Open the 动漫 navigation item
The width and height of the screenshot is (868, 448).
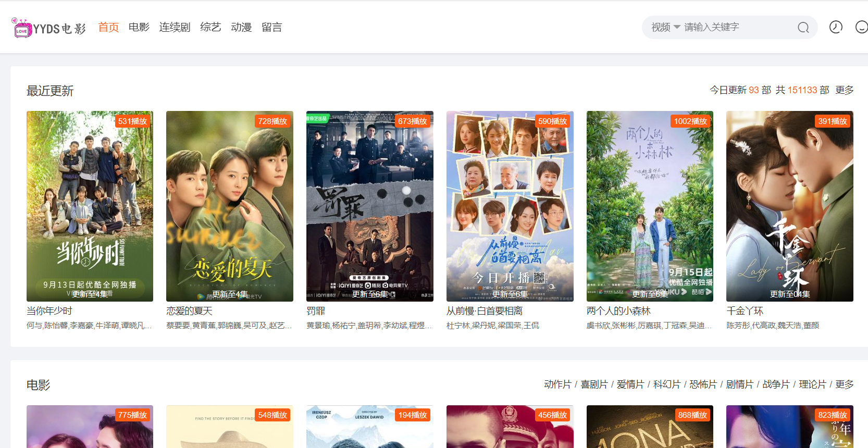241,27
